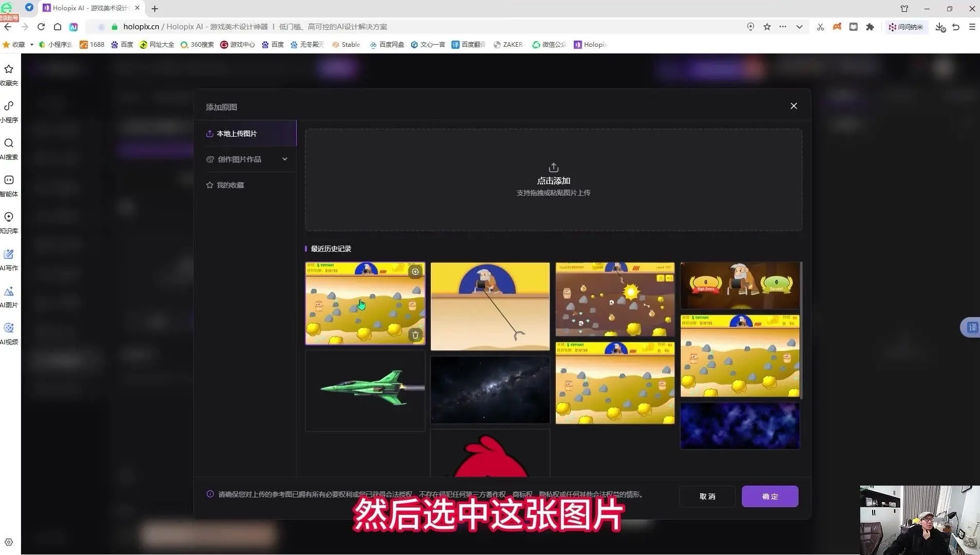This screenshot has height=555, width=980.
Task: Open AI图片 sidebar tool
Action: click(x=9, y=297)
